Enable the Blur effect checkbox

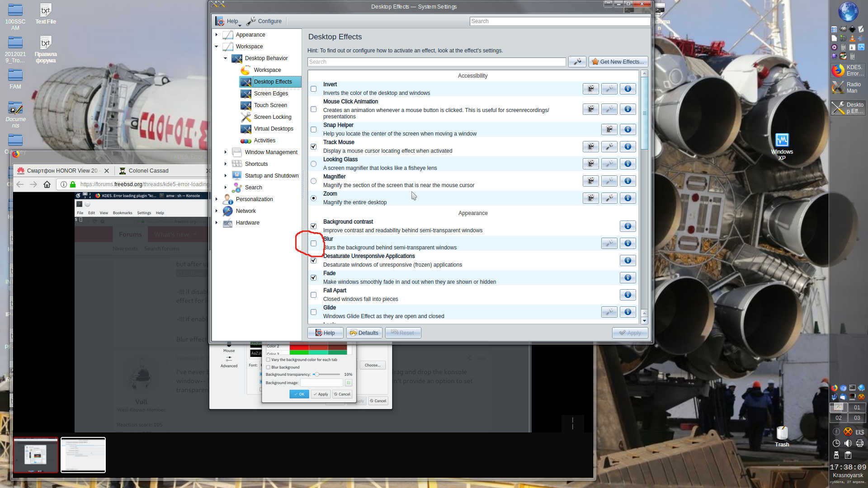pos(313,244)
